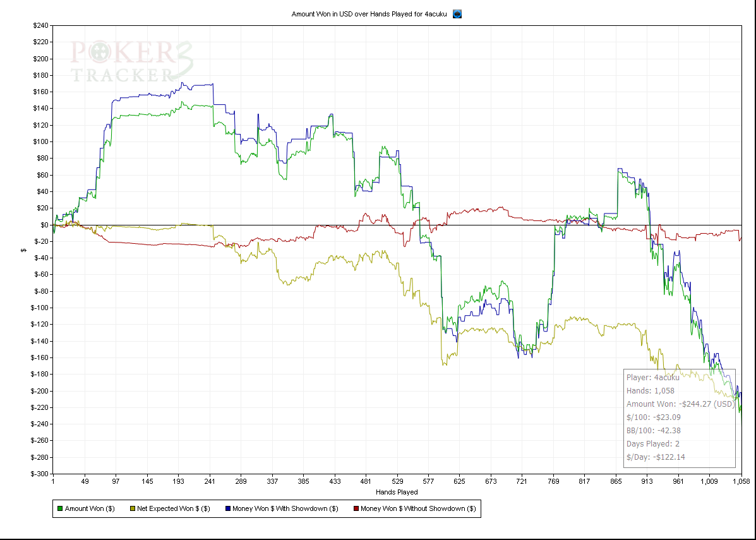Select the "Amount Won ($)" legend label

click(x=89, y=508)
